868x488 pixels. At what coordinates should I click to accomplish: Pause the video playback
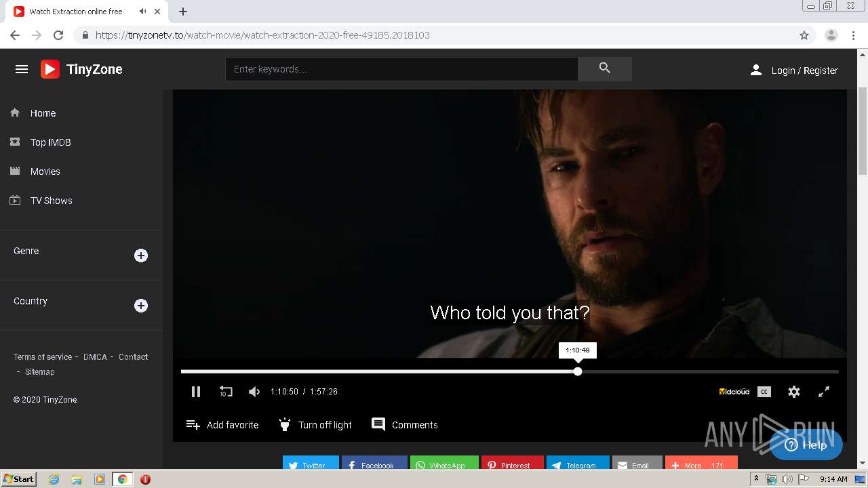click(196, 392)
